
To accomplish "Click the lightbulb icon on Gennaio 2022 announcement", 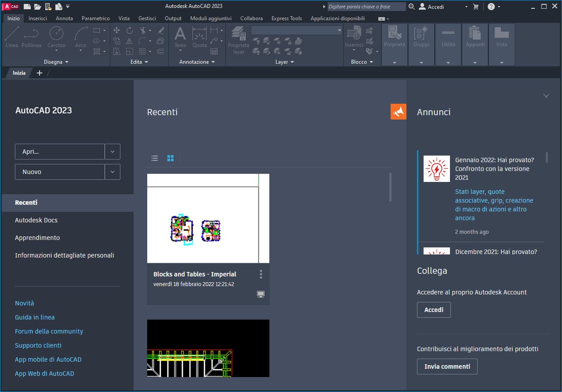I will [437, 169].
